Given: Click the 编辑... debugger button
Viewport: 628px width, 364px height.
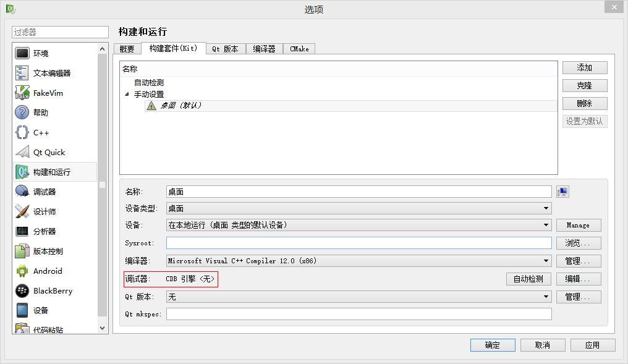Looking at the screenshot, I should (x=579, y=279).
